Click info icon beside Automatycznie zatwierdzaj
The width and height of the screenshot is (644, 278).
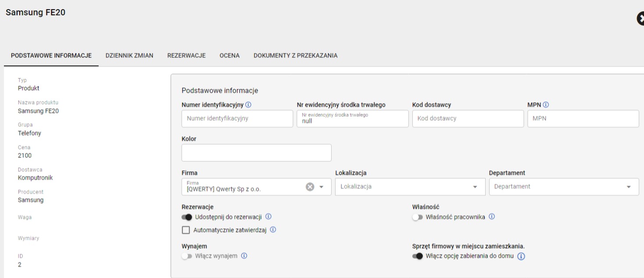point(273,230)
